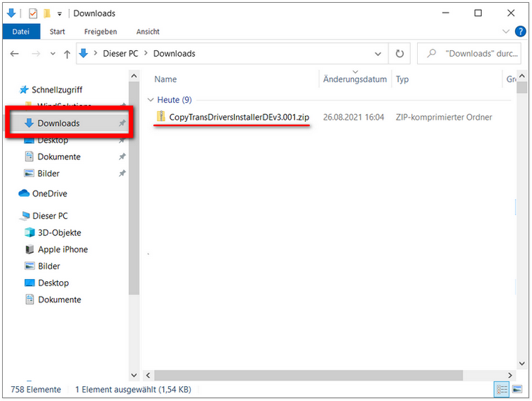The image size is (532, 401).
Task: Sort by Typ column header
Action: 402,79
